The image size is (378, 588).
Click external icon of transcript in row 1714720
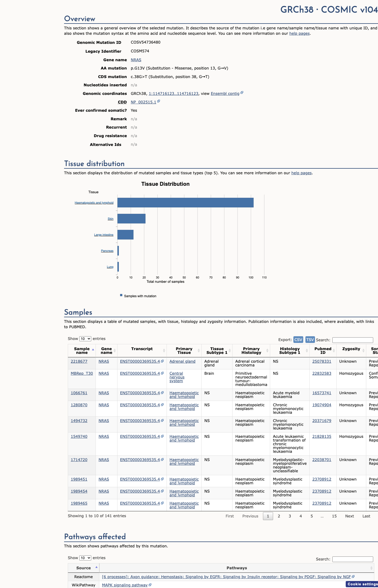tap(162, 459)
